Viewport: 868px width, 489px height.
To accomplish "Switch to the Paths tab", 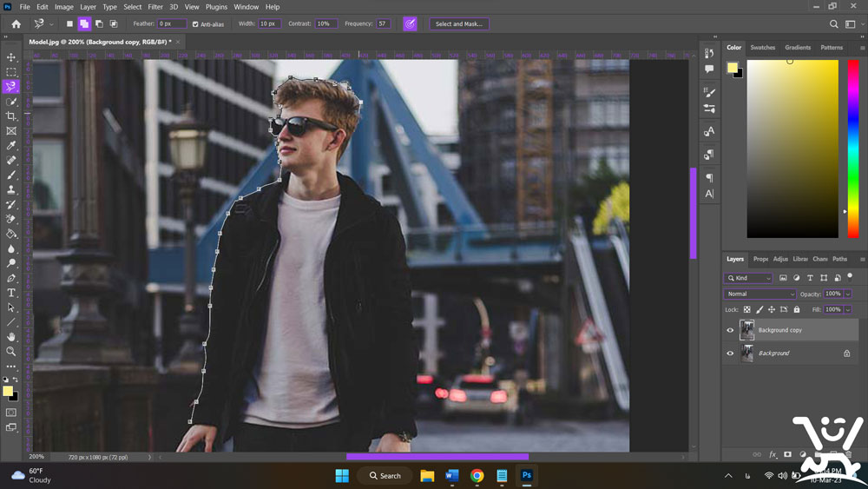I will pos(839,259).
